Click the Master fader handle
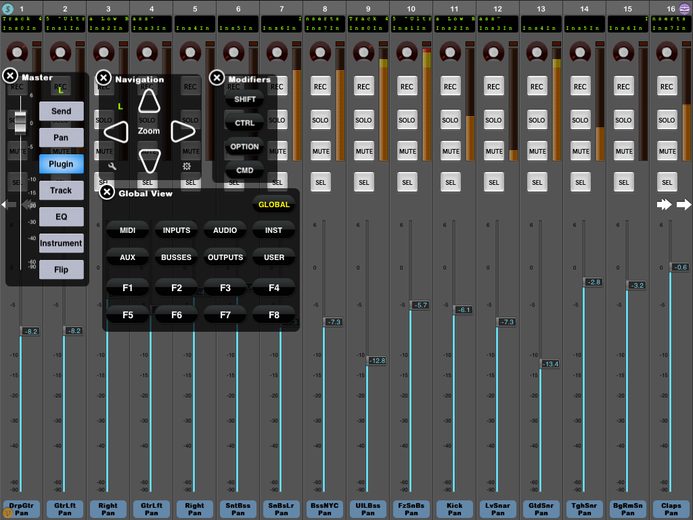The width and height of the screenshot is (693, 520). pos(20,122)
